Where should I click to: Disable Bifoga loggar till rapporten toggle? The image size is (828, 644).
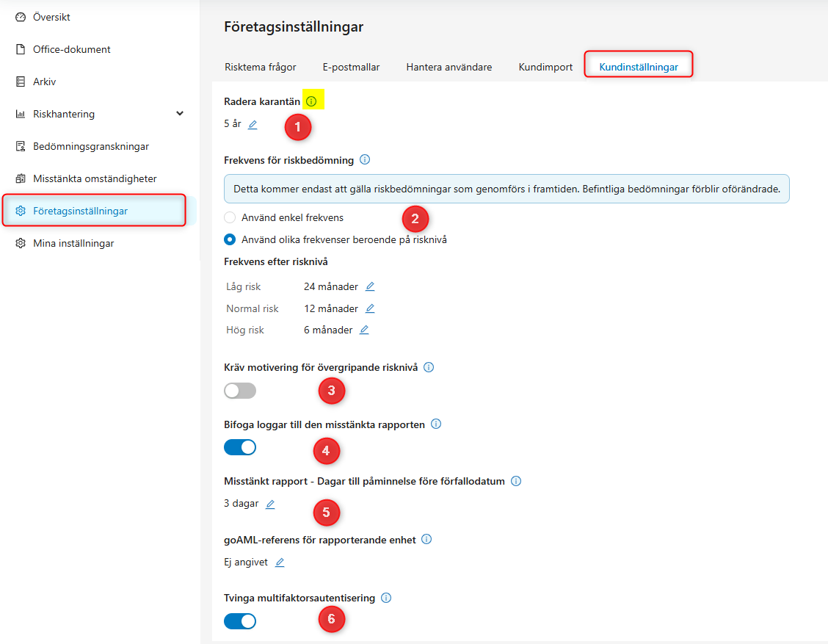(240, 447)
